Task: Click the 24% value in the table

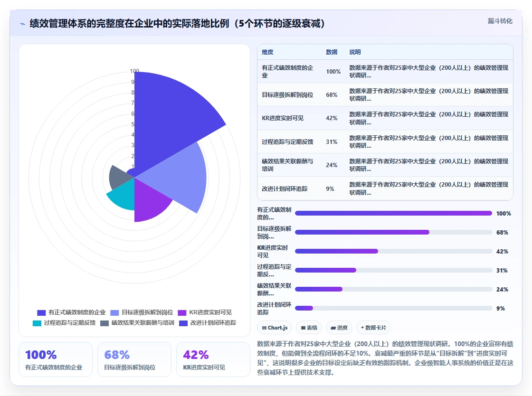Action: point(332,165)
